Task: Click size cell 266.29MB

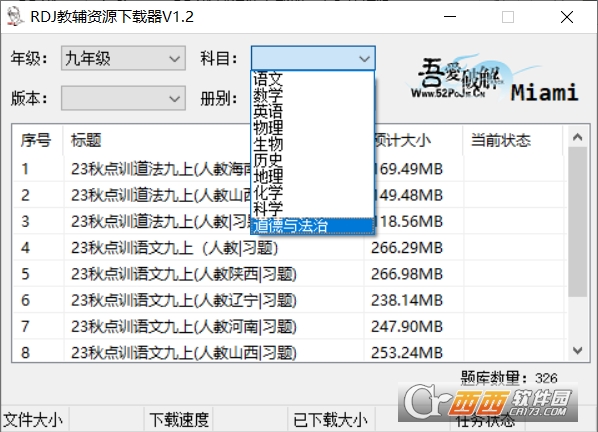Action: (x=407, y=248)
